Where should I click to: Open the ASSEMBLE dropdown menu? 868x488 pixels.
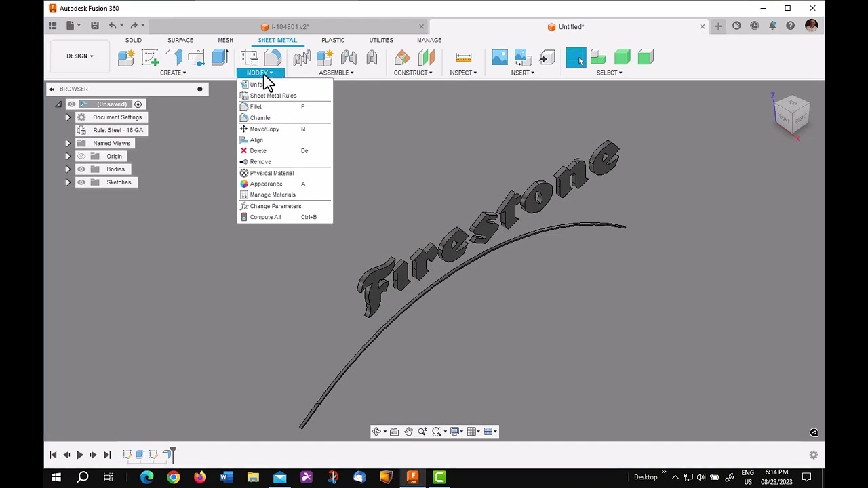[336, 73]
